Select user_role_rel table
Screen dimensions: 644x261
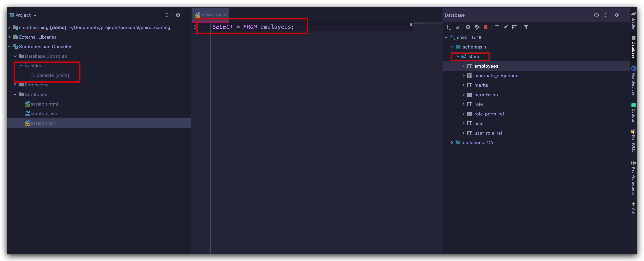(x=488, y=133)
